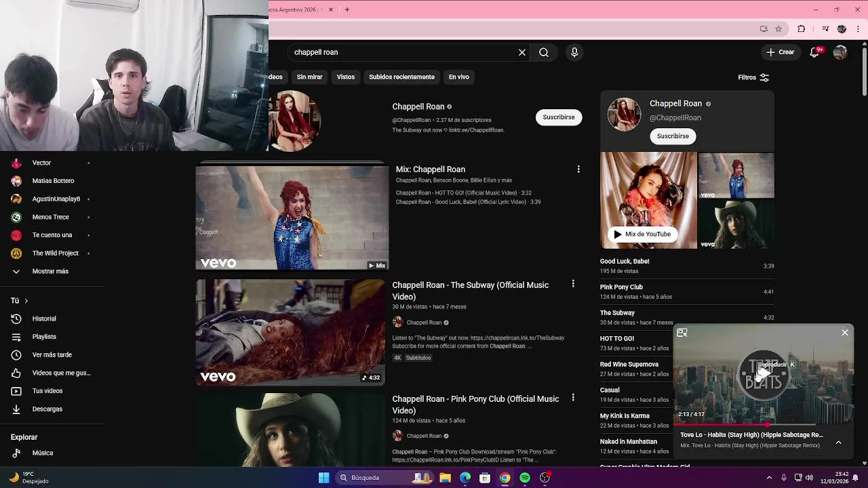Select the En vivo filter chip
This screenshot has height=488, width=868.
pos(459,77)
